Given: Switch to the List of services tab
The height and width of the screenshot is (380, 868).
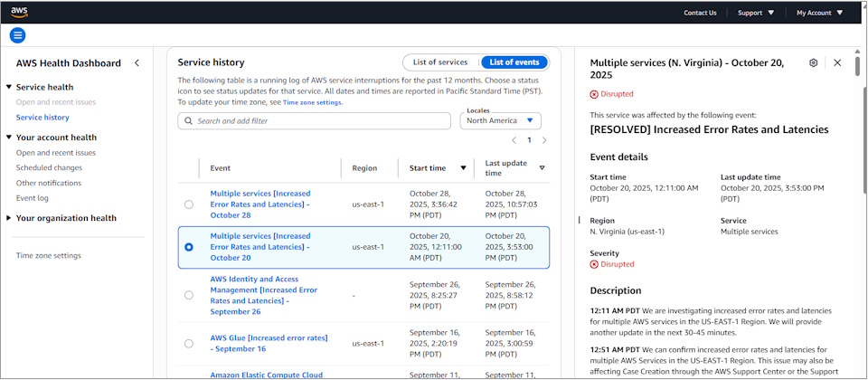Looking at the screenshot, I should (440, 62).
